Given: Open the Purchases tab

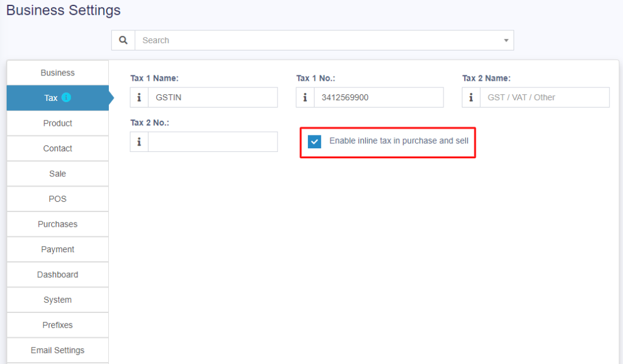Looking at the screenshot, I should 58,224.
